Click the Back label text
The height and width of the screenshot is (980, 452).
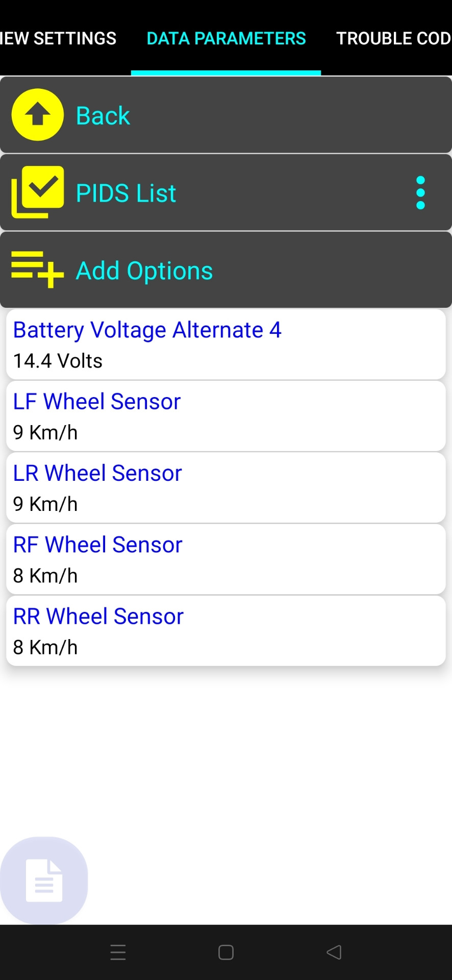point(103,116)
